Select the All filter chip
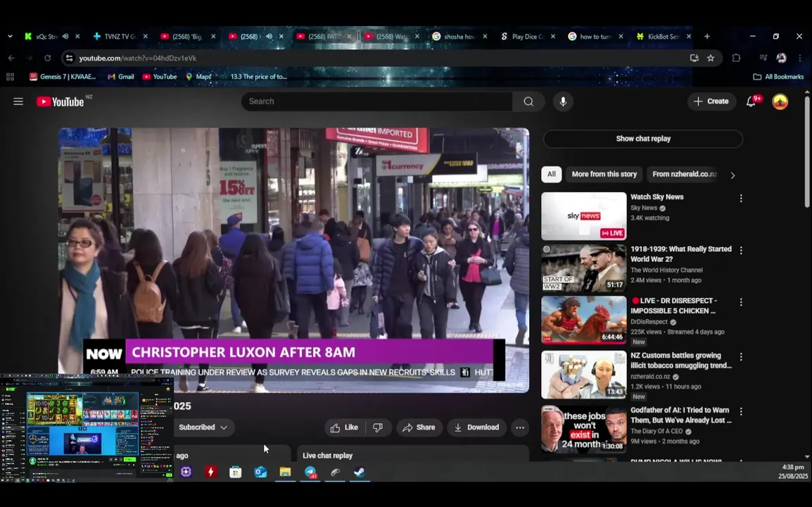This screenshot has height=507, width=812. pos(552,174)
